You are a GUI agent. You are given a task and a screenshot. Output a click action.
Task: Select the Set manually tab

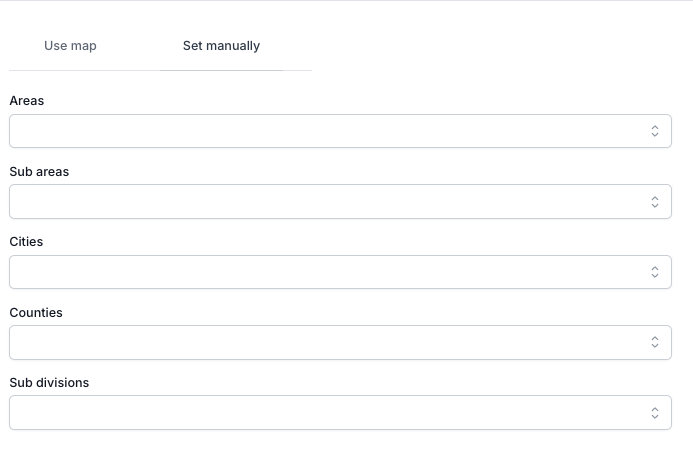(x=221, y=46)
